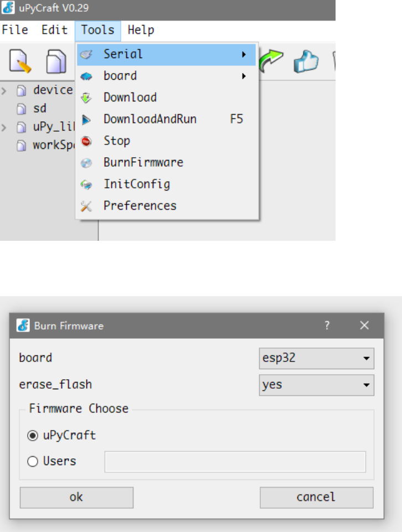The image size is (402, 532).
Task: Click the blue board menu icon
Action: coord(86,76)
